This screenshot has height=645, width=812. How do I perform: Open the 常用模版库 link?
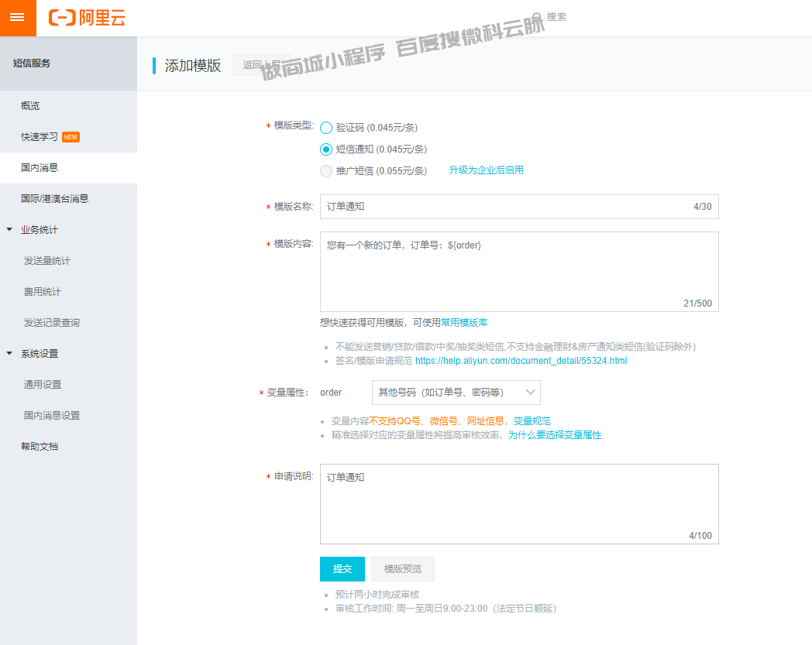[464, 322]
